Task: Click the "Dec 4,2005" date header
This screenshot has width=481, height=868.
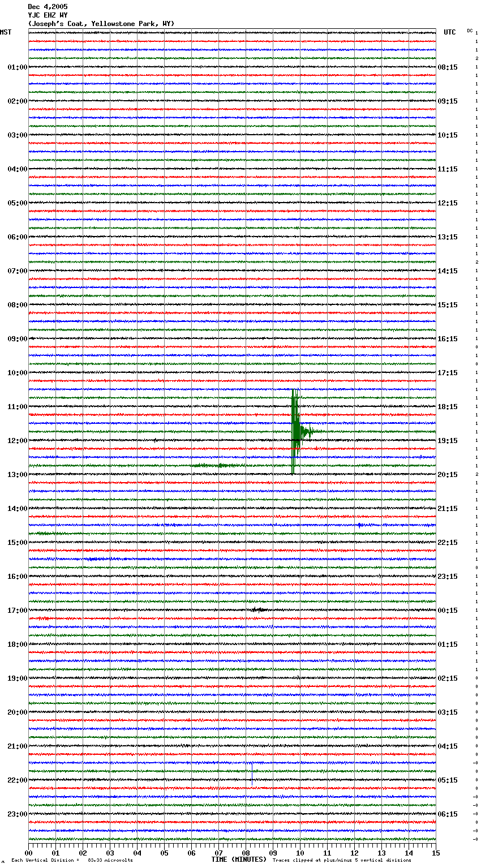Action: coord(48,7)
